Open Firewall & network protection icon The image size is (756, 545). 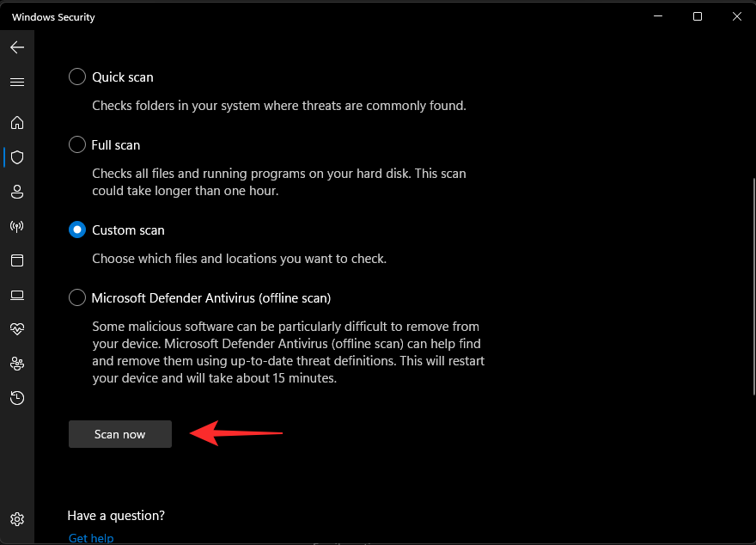[x=17, y=226]
